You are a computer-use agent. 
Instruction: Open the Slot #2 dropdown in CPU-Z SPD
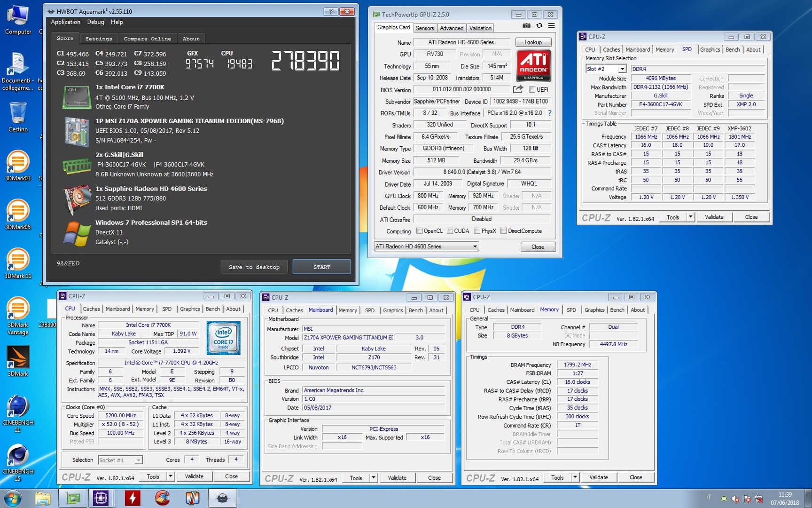606,69
